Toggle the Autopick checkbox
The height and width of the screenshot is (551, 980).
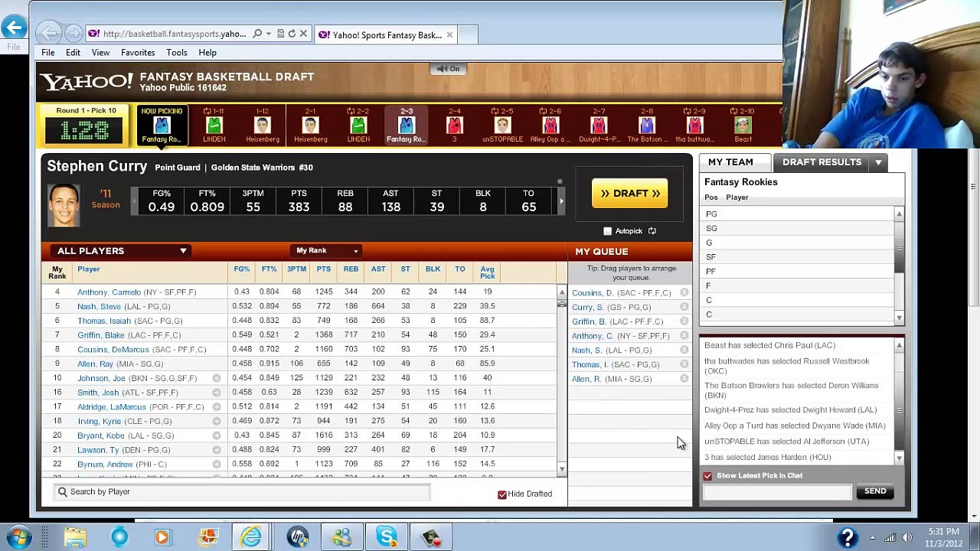608,231
